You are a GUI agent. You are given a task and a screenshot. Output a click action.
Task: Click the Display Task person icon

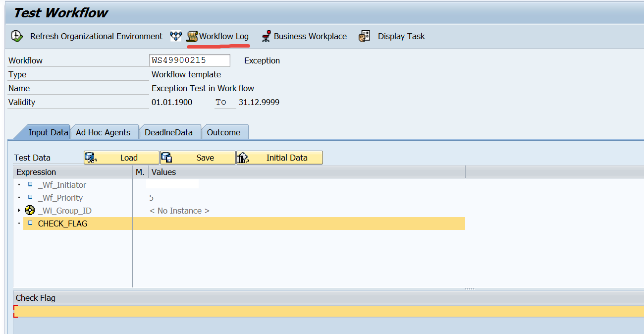coord(365,36)
